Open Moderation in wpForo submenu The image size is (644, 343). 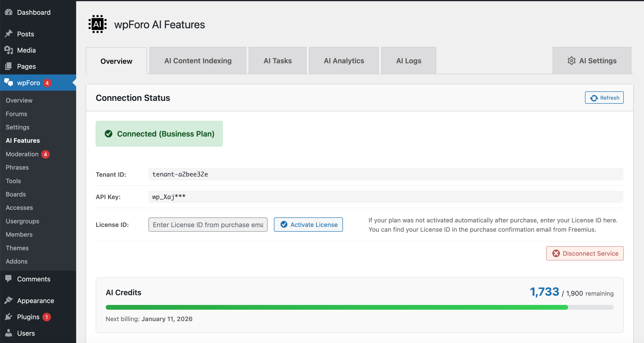(x=22, y=154)
